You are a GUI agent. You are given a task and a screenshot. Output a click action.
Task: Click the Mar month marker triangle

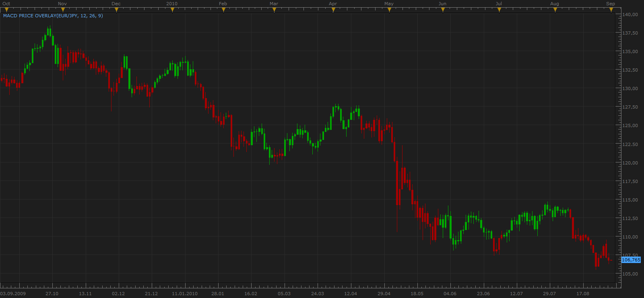click(274, 10)
